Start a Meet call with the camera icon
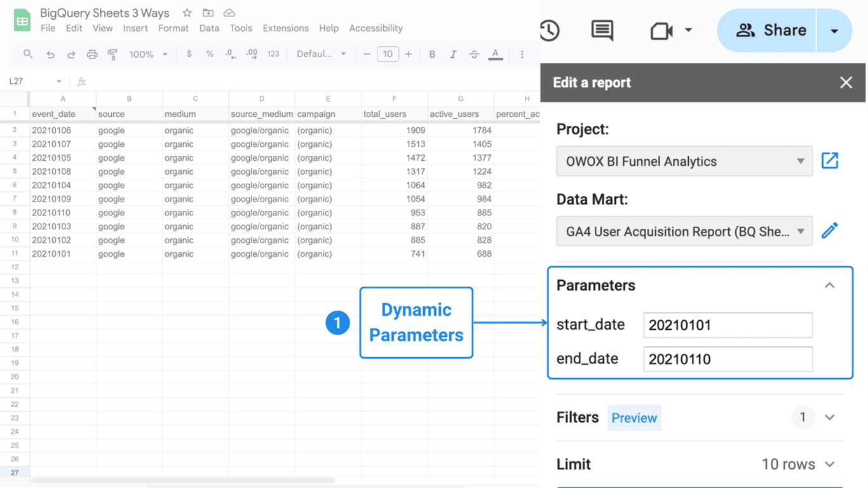868x488 pixels. (x=661, y=30)
